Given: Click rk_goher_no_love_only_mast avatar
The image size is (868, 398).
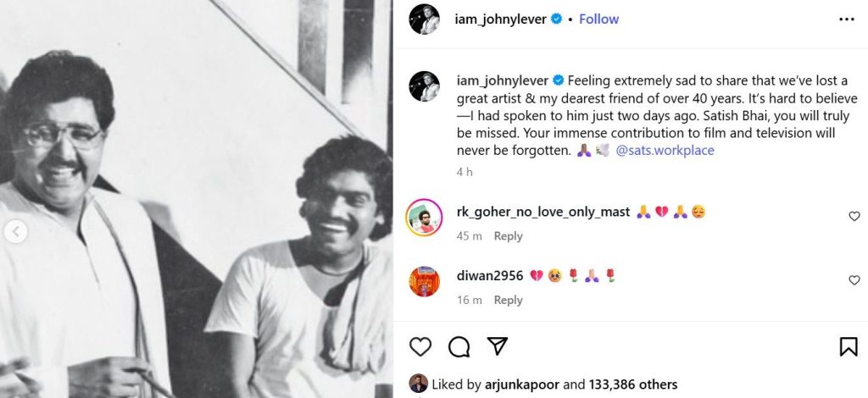Looking at the screenshot, I should tap(424, 216).
